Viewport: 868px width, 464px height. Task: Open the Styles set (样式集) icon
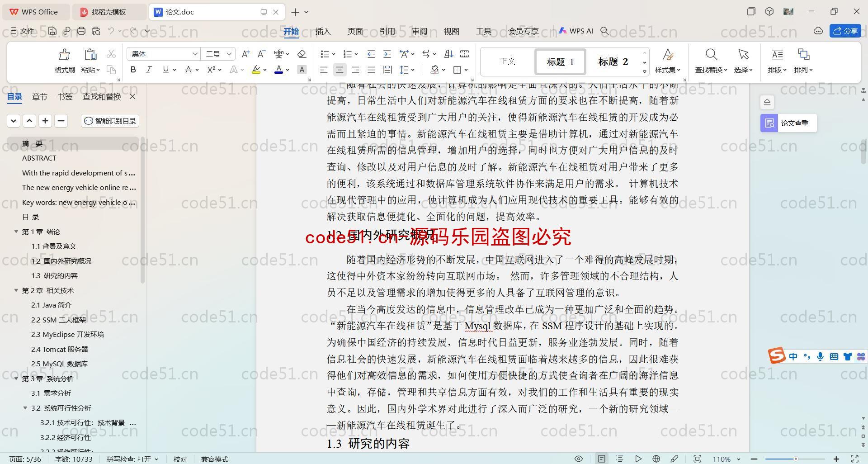(x=668, y=55)
